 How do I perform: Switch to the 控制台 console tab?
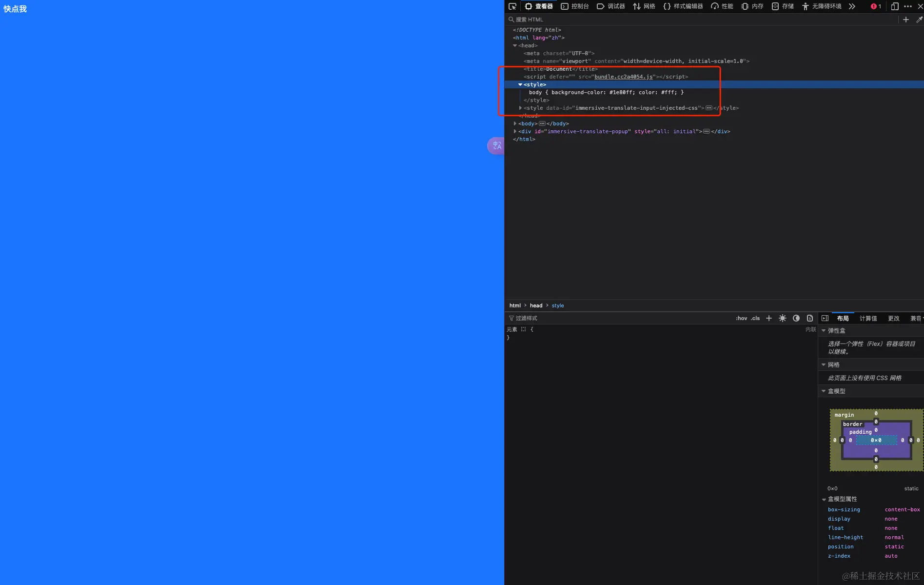(575, 6)
